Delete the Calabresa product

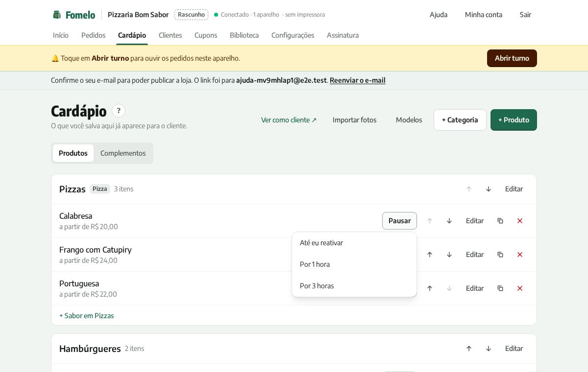coord(520,221)
